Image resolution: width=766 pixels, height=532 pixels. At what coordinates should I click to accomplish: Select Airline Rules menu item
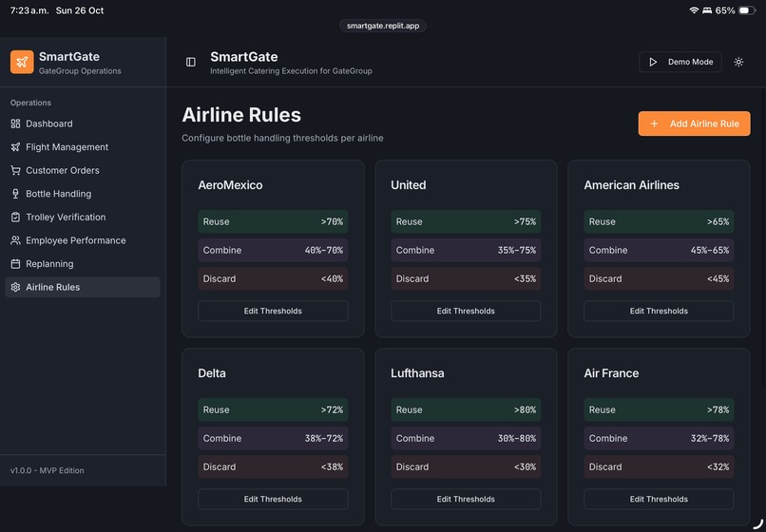click(83, 287)
